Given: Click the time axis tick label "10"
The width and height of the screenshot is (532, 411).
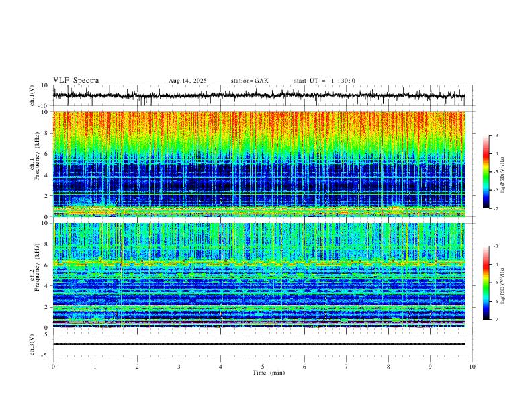Looking at the screenshot, I should pos(472,367).
